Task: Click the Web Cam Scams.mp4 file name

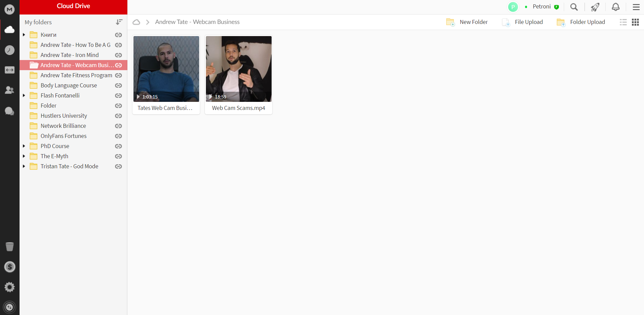Action: (239, 108)
